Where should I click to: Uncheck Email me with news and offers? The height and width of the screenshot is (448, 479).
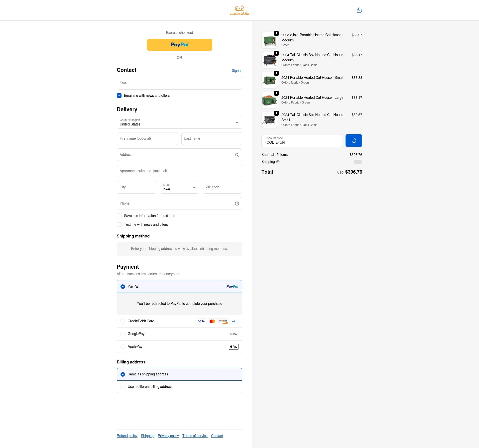coord(119,95)
